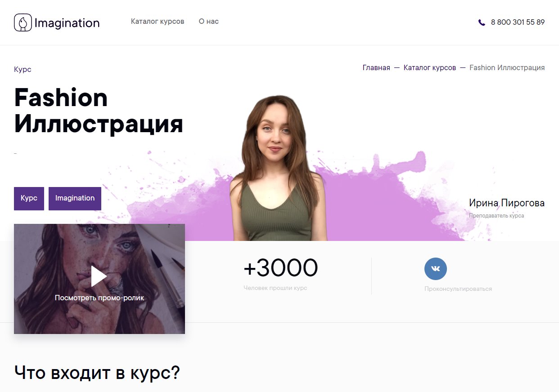
Task: Go to Главная in breadcrumbs
Action: pyautogui.click(x=376, y=68)
